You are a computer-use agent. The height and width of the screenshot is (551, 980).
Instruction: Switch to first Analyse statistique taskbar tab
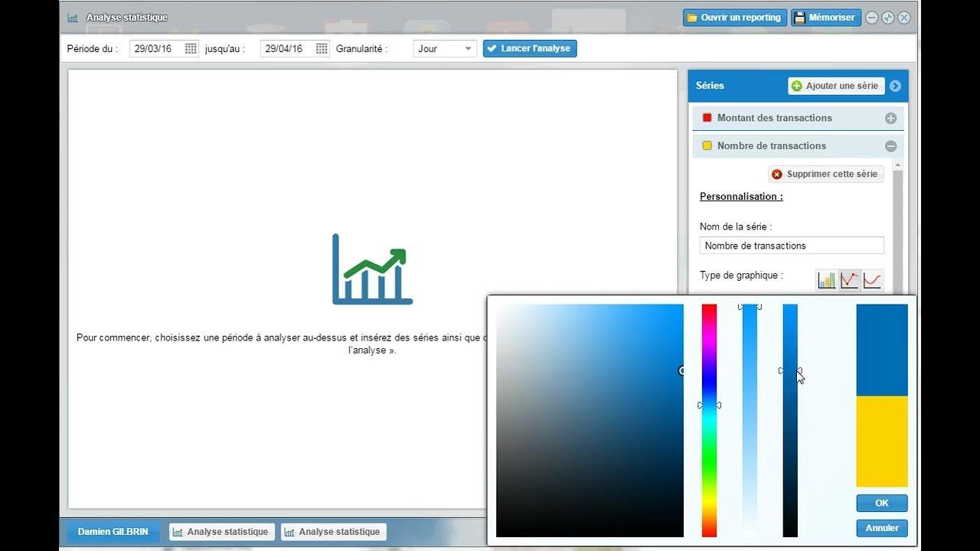pos(221,532)
